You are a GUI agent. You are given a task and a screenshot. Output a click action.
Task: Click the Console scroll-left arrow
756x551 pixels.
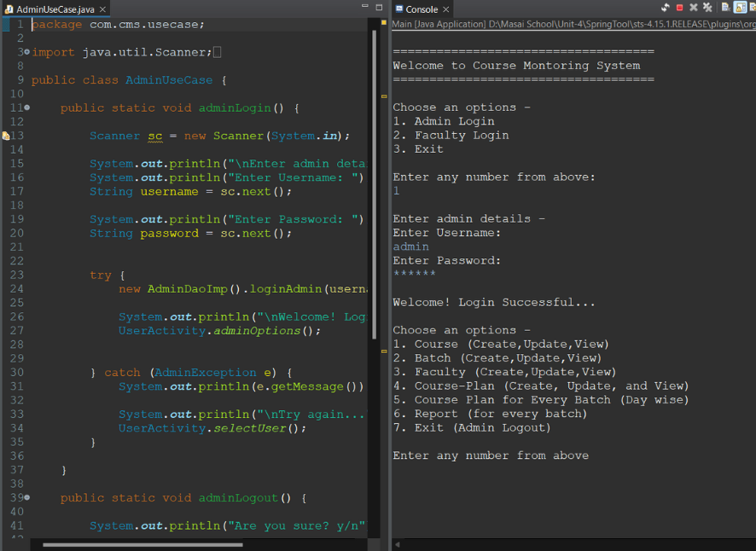pos(398,545)
